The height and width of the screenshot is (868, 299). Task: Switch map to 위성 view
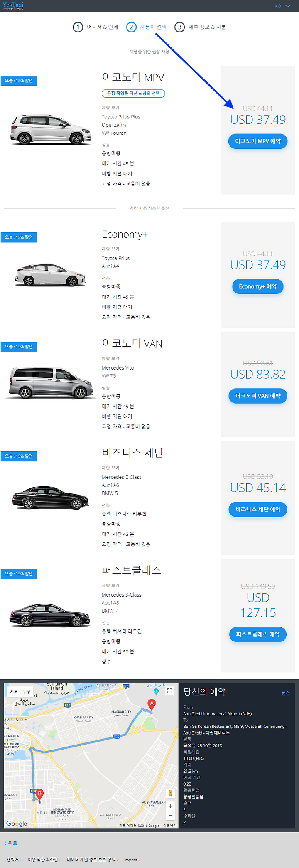click(x=27, y=692)
